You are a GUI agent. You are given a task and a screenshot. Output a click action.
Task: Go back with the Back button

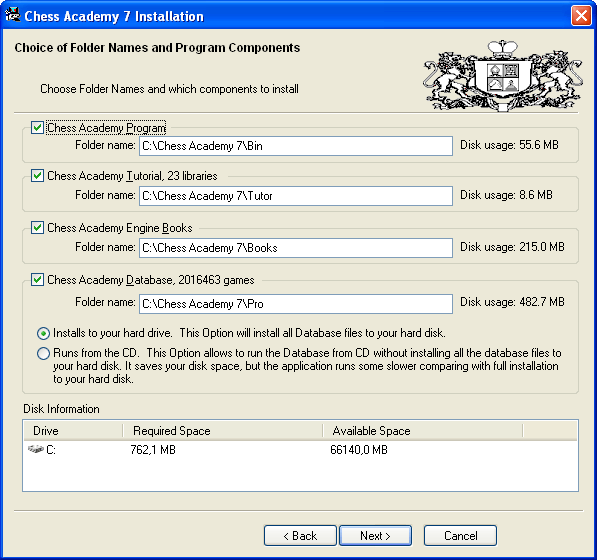point(300,536)
